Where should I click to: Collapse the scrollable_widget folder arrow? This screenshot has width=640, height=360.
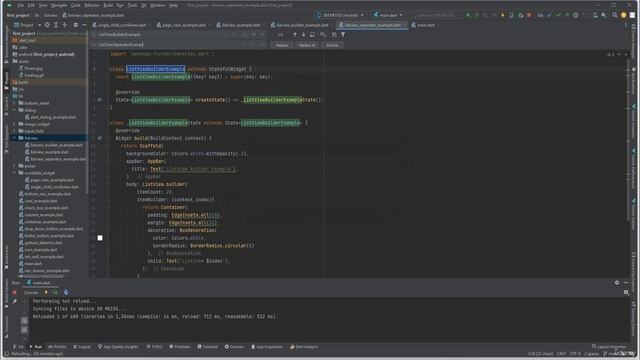[x=15, y=173]
